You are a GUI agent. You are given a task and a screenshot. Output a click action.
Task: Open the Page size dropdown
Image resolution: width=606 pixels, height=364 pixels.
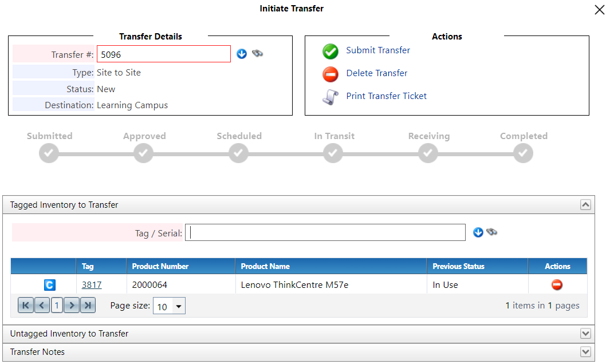pyautogui.click(x=178, y=306)
